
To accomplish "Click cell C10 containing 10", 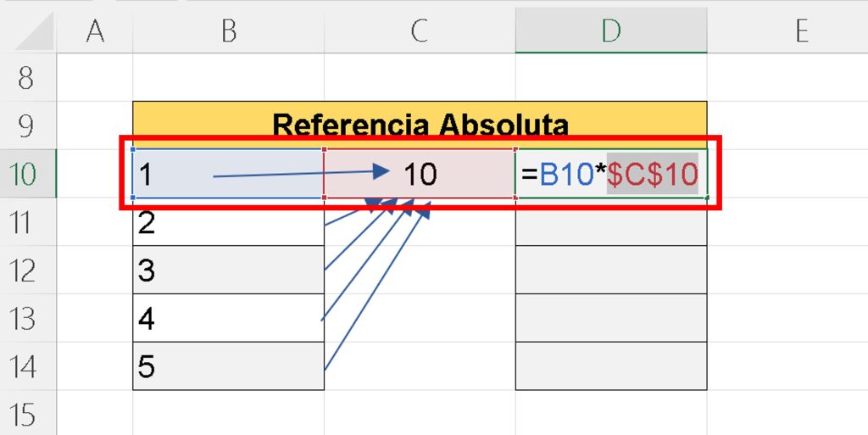I will [420, 173].
